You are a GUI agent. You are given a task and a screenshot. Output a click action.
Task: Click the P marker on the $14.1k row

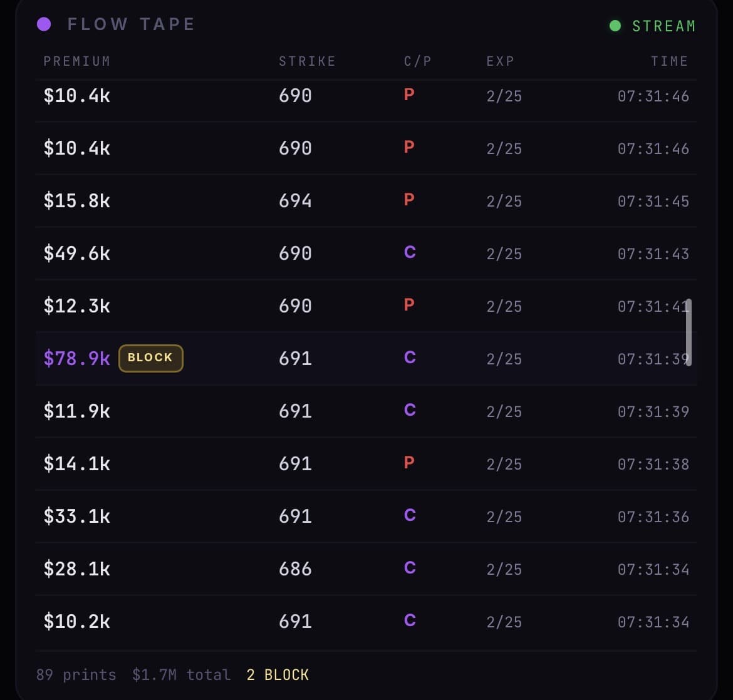(409, 463)
